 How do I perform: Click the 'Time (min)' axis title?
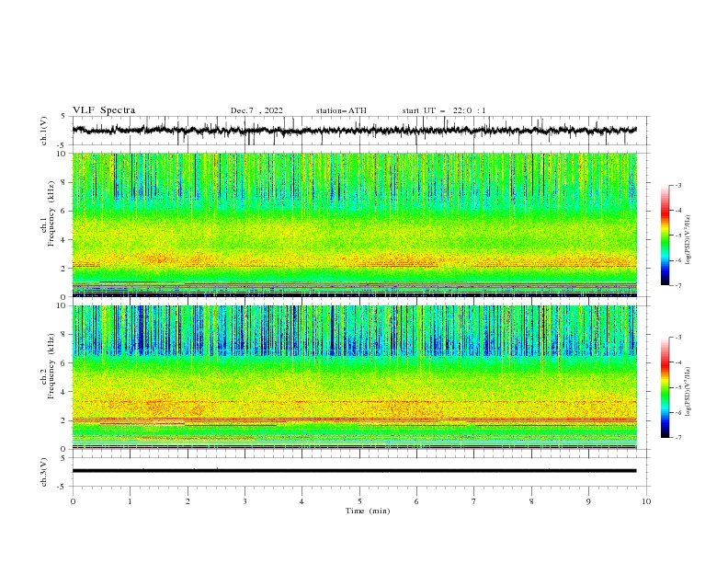tap(368, 511)
